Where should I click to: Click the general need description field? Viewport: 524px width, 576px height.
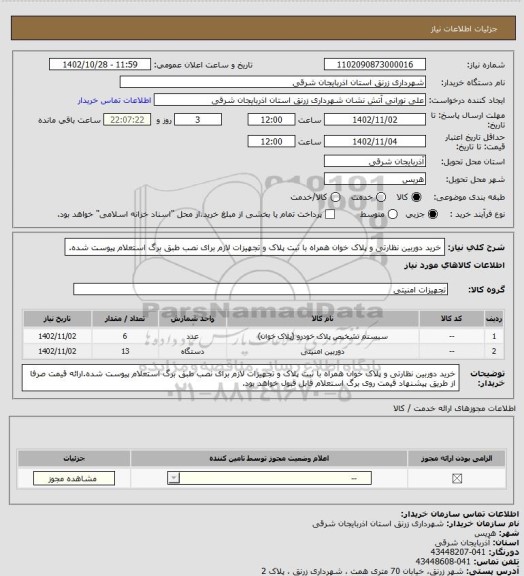point(255,248)
